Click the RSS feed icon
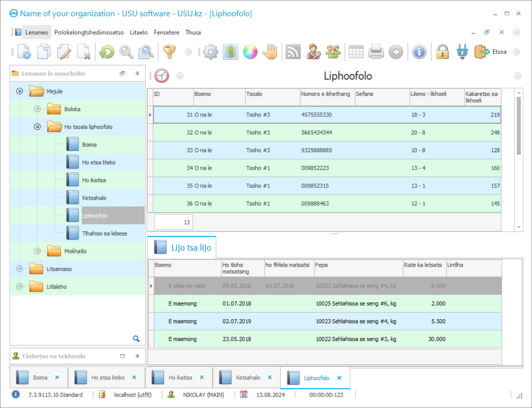Image resolution: width=532 pixels, height=408 pixels. 293,52
